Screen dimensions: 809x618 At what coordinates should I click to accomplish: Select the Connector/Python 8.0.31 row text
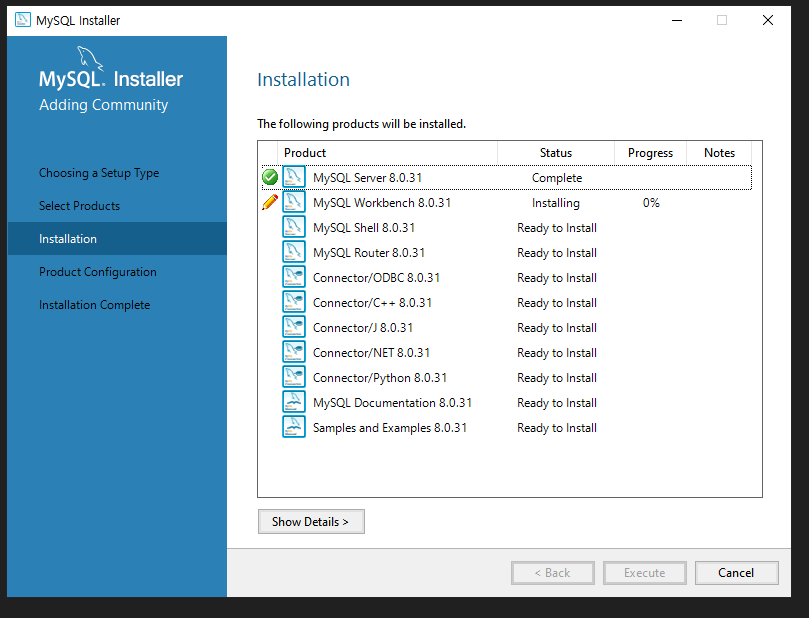coord(380,378)
